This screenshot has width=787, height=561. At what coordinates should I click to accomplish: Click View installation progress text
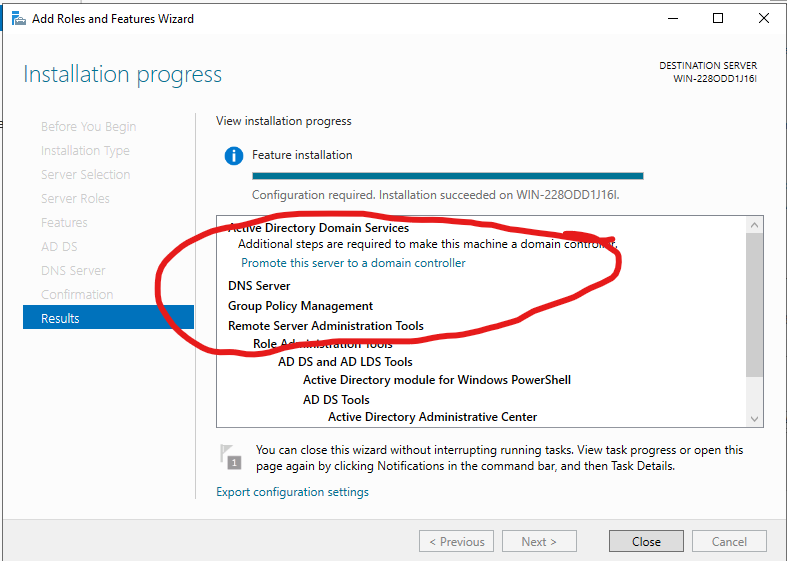[284, 121]
